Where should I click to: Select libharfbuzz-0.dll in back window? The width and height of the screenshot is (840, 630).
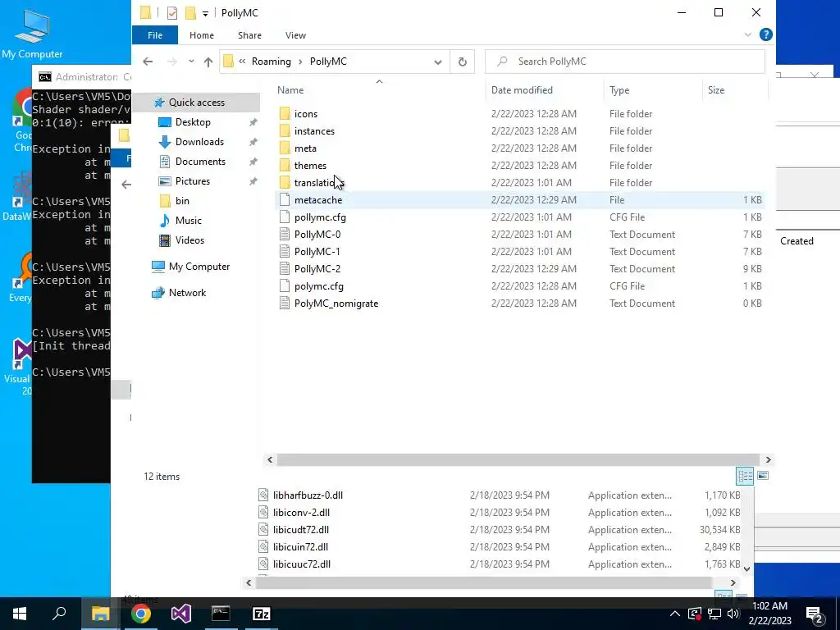(308, 495)
